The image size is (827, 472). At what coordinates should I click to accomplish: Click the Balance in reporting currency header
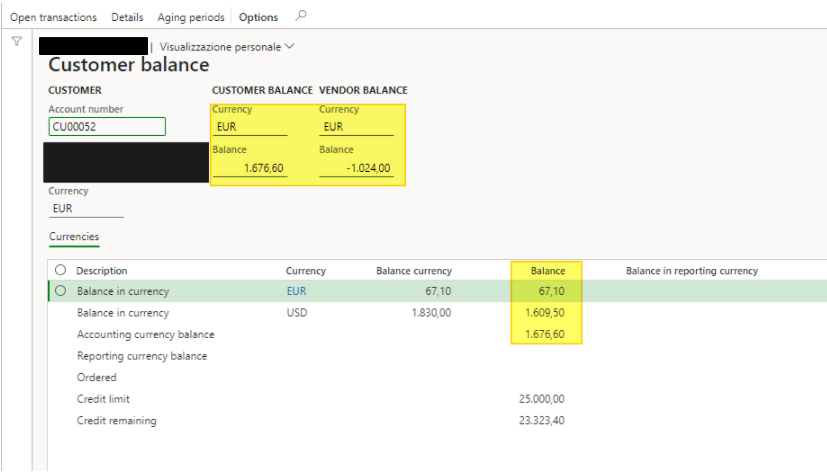click(691, 270)
